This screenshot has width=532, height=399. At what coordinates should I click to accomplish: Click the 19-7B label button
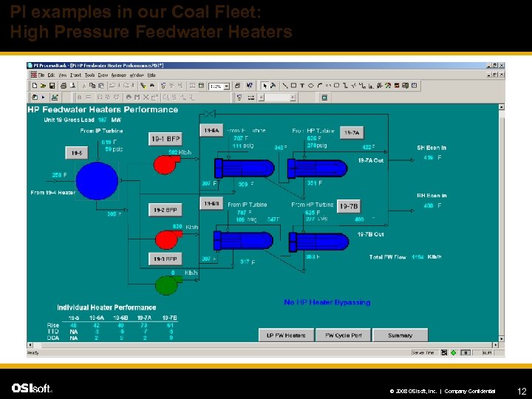(x=349, y=206)
